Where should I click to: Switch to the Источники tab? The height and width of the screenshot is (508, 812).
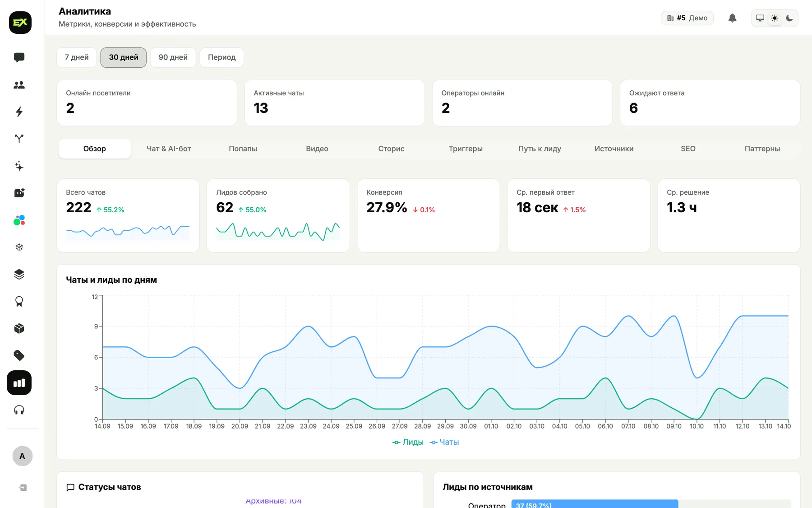coord(614,149)
